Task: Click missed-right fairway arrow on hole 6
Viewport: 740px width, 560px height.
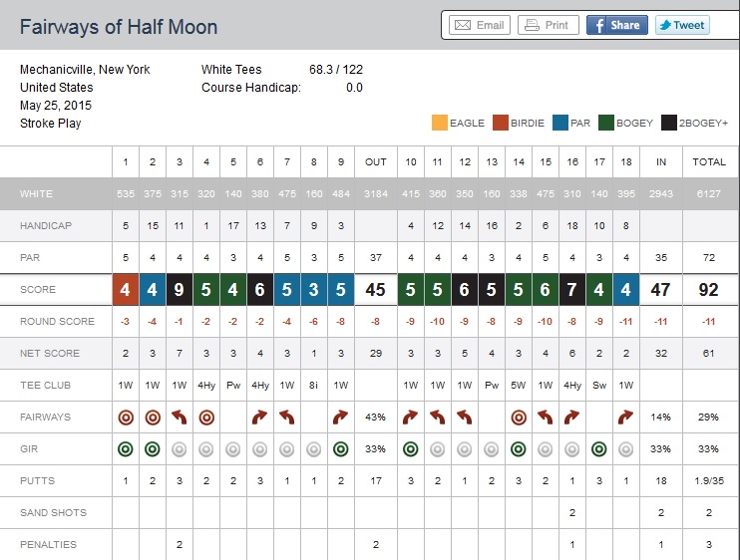Action: [260, 418]
